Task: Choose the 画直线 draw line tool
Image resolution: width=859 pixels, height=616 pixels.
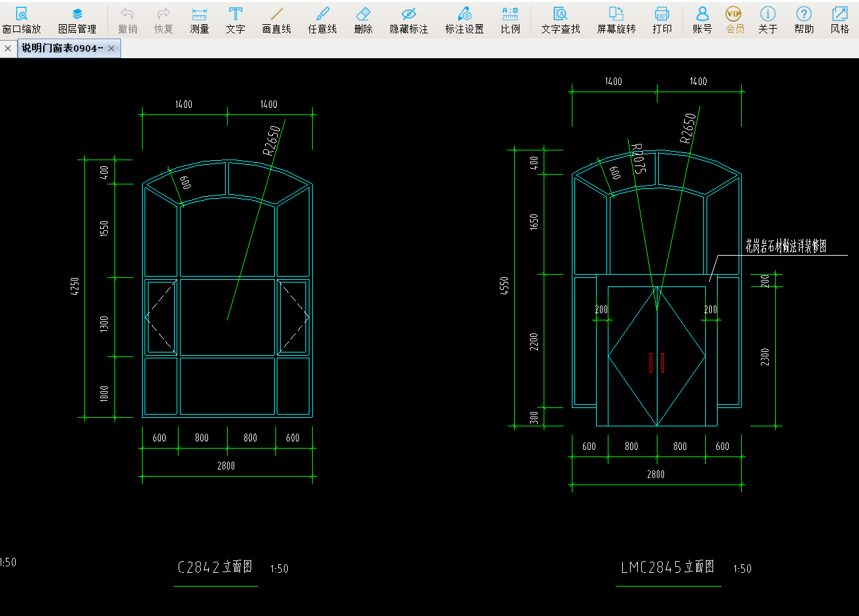Action: point(276,20)
